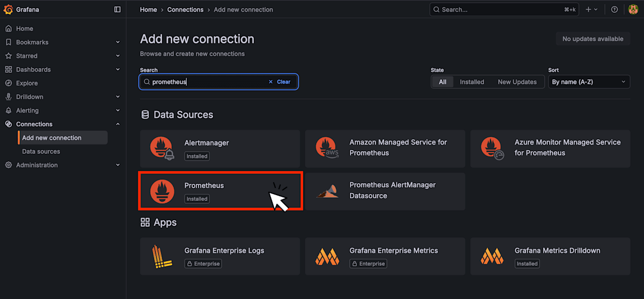Expand the Bookmarks section chevron
Image resolution: width=644 pixels, height=299 pixels.
click(118, 42)
